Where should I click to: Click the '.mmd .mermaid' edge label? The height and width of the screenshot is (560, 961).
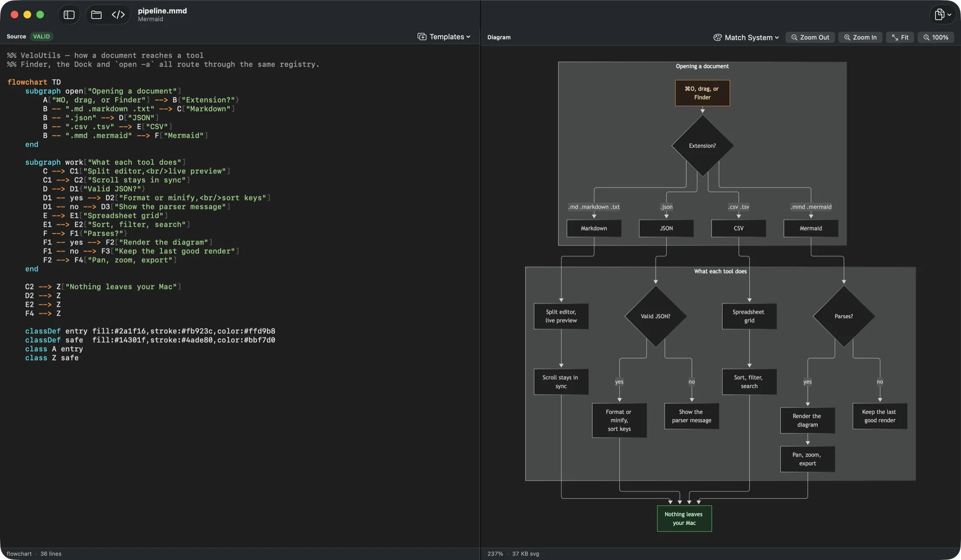click(x=811, y=207)
